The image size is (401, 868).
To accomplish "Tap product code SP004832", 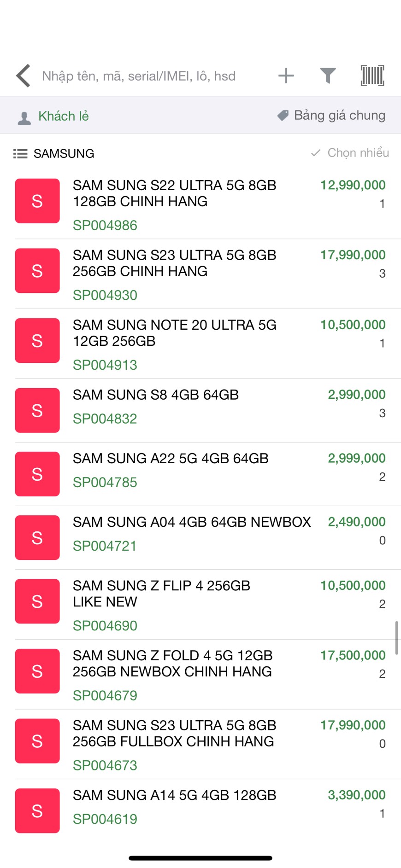I will 105,419.
